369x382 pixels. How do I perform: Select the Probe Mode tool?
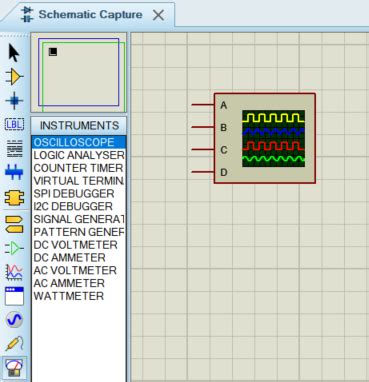14,344
